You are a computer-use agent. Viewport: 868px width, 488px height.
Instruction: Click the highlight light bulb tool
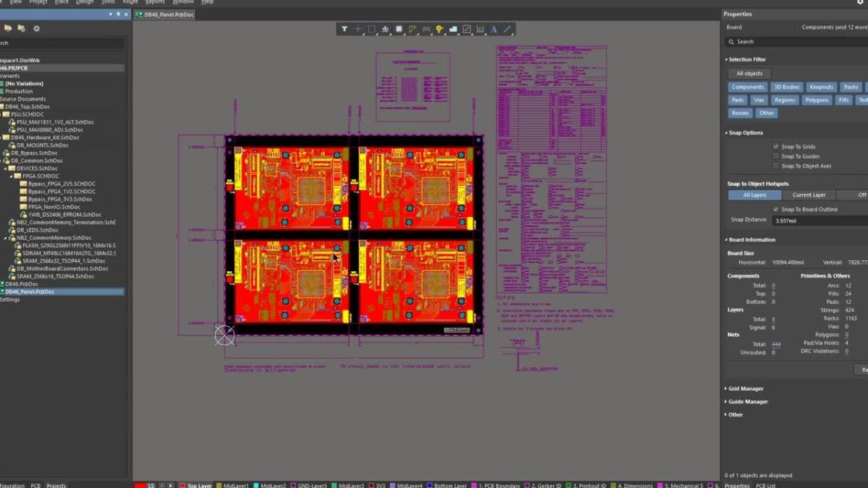[440, 29]
